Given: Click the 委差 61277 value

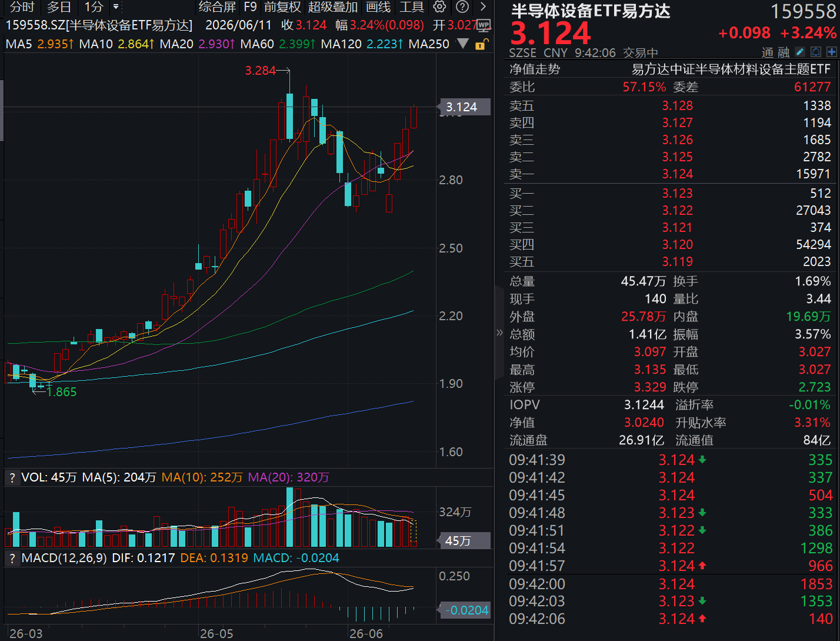Looking at the screenshot, I should [x=812, y=87].
